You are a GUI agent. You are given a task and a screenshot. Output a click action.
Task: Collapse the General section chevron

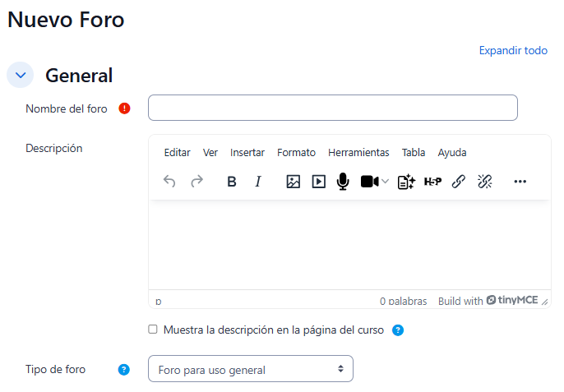tap(20, 75)
